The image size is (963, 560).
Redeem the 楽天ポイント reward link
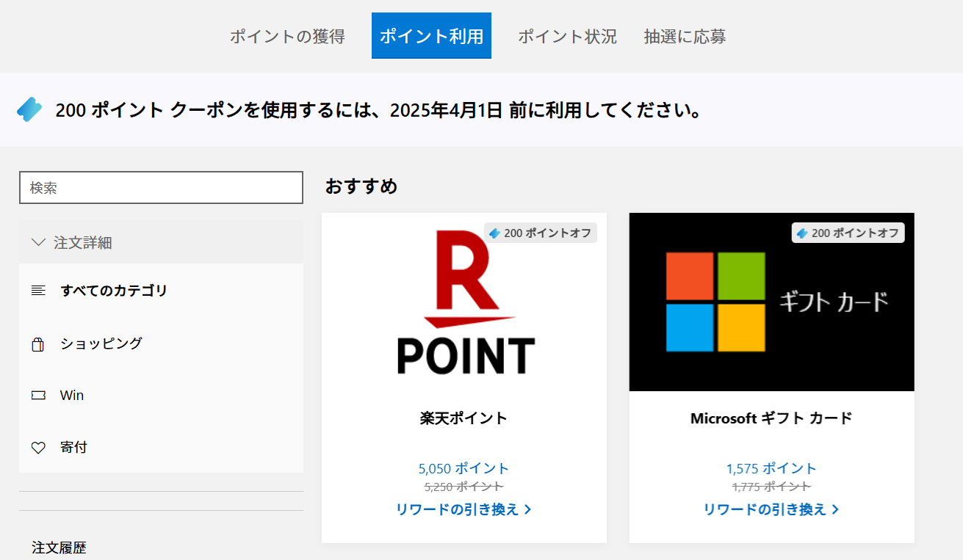[x=464, y=509]
